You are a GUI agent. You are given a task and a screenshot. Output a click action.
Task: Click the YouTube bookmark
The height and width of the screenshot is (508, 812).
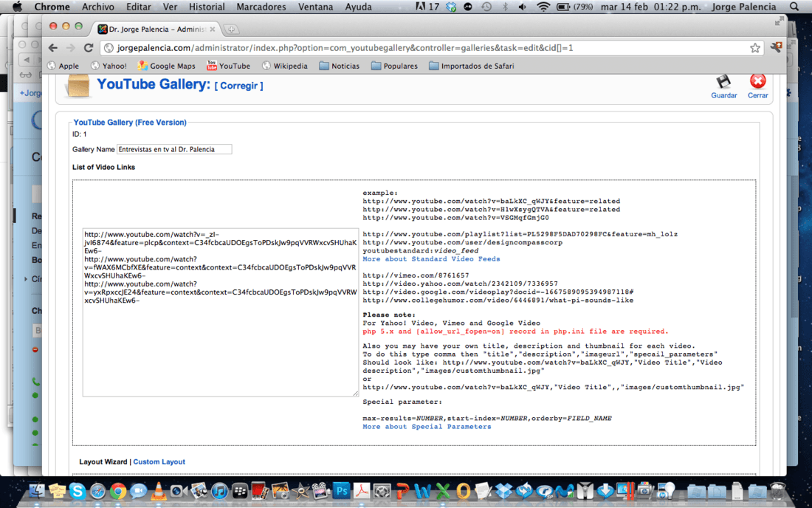point(228,66)
